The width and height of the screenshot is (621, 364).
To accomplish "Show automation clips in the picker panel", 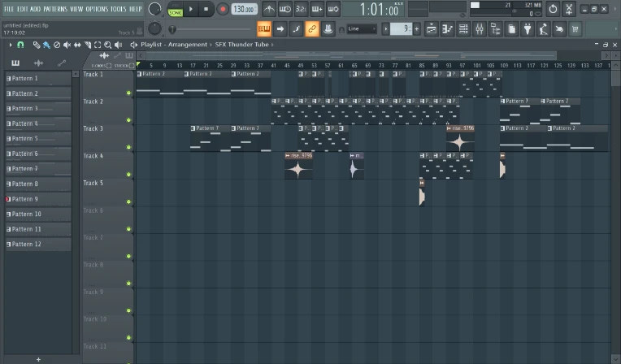I will (x=62, y=63).
